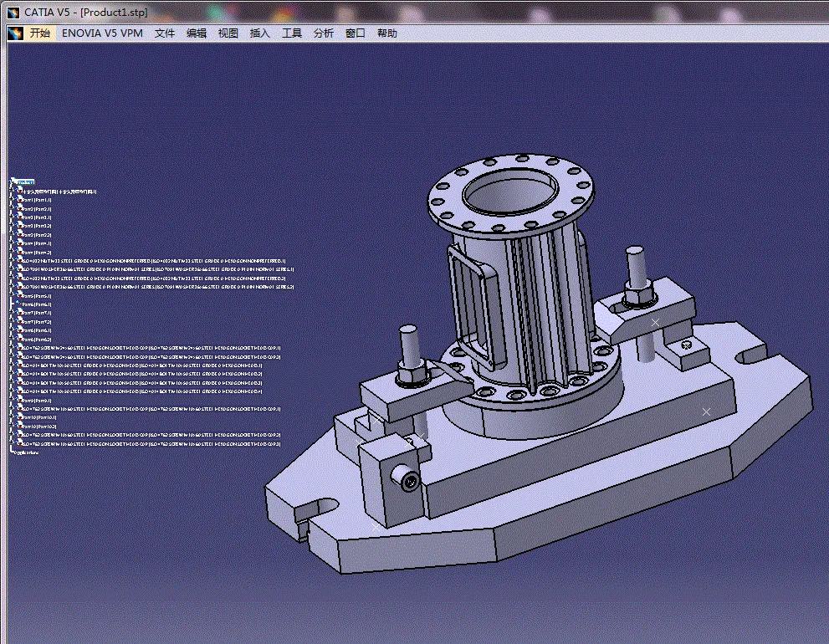This screenshot has height=644, width=829.
Task: Click the part icon of Part6 (Part6.1)
Action: point(18,303)
